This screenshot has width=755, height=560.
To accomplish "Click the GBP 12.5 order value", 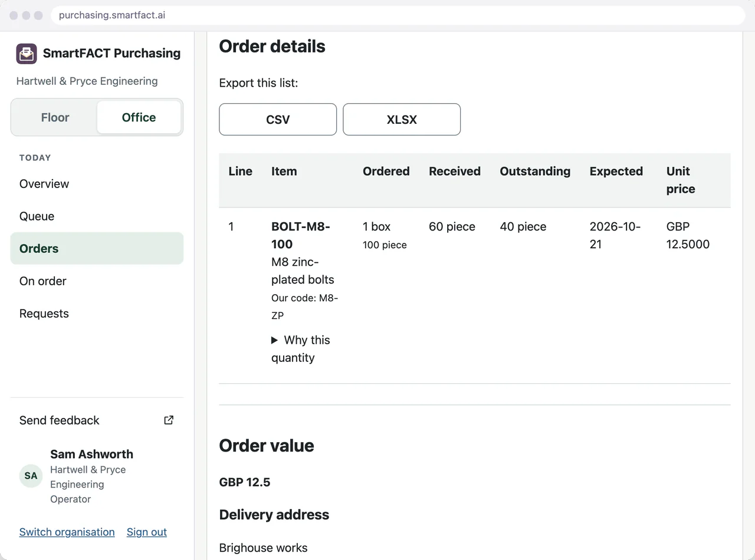I will point(245,482).
